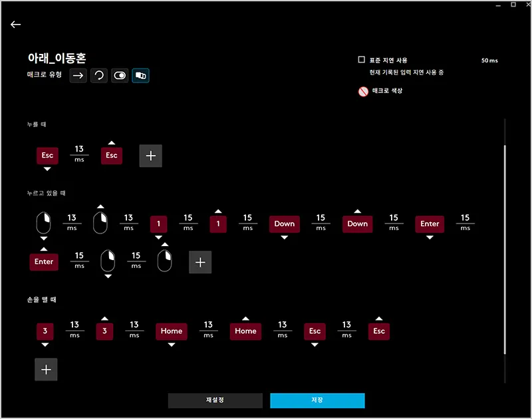Click the 재설정 reset button
This screenshot has width=532, height=419.
tap(215, 400)
